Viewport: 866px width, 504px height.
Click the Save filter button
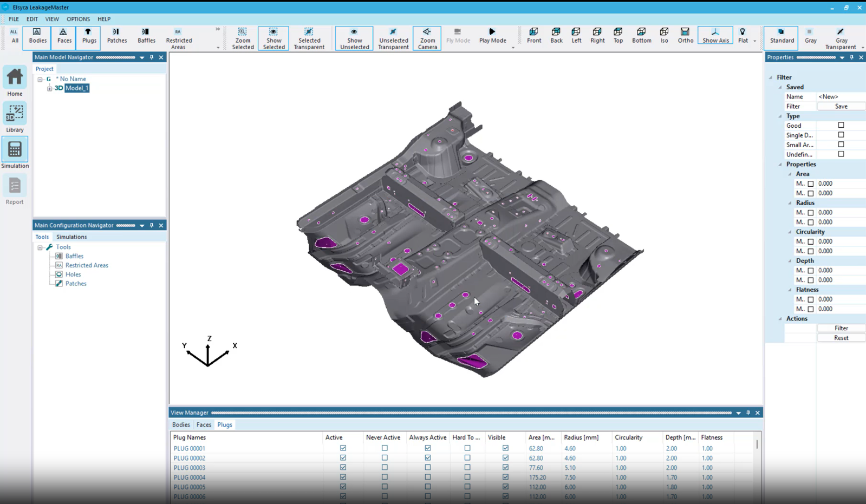tap(841, 106)
